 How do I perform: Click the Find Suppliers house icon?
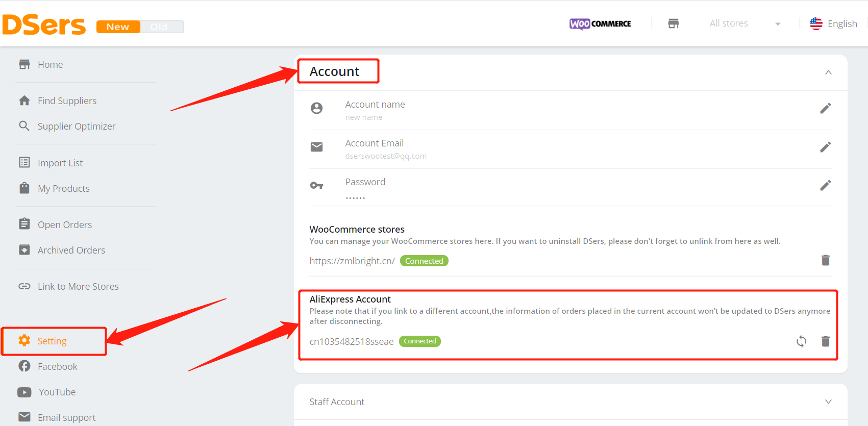tap(24, 101)
